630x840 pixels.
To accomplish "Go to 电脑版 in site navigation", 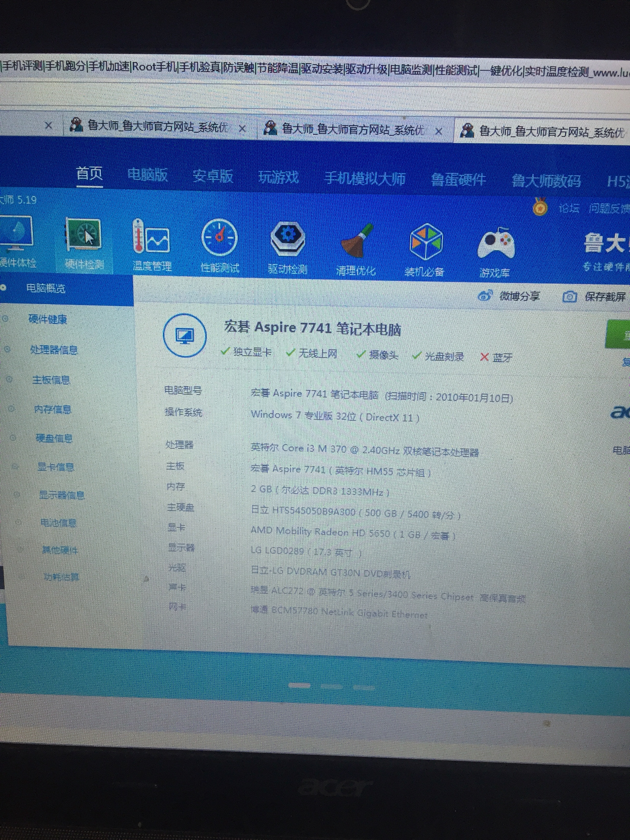I will point(147,175).
